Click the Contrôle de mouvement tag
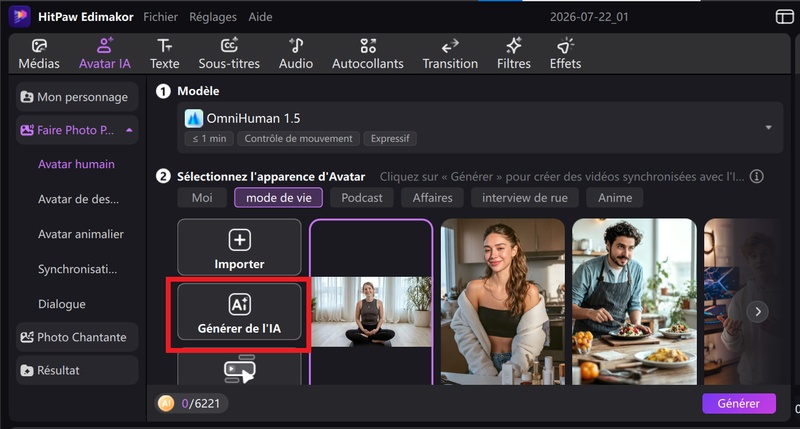This screenshot has width=800, height=429. [x=298, y=139]
